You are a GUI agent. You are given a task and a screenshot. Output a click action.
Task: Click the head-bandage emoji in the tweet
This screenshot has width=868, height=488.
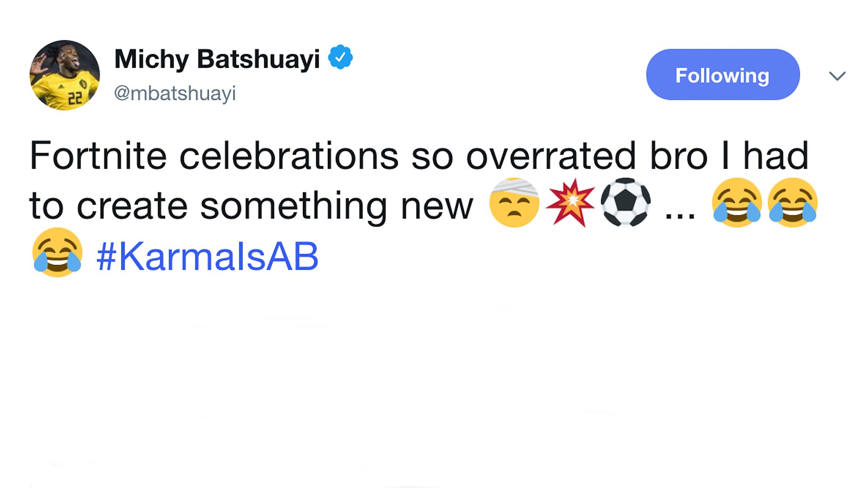click(514, 202)
